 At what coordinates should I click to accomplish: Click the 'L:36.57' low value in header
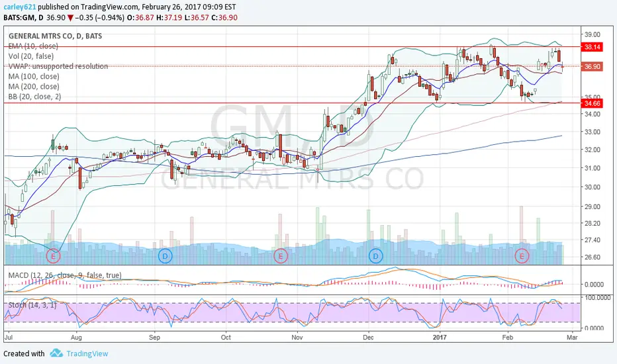[x=197, y=17]
